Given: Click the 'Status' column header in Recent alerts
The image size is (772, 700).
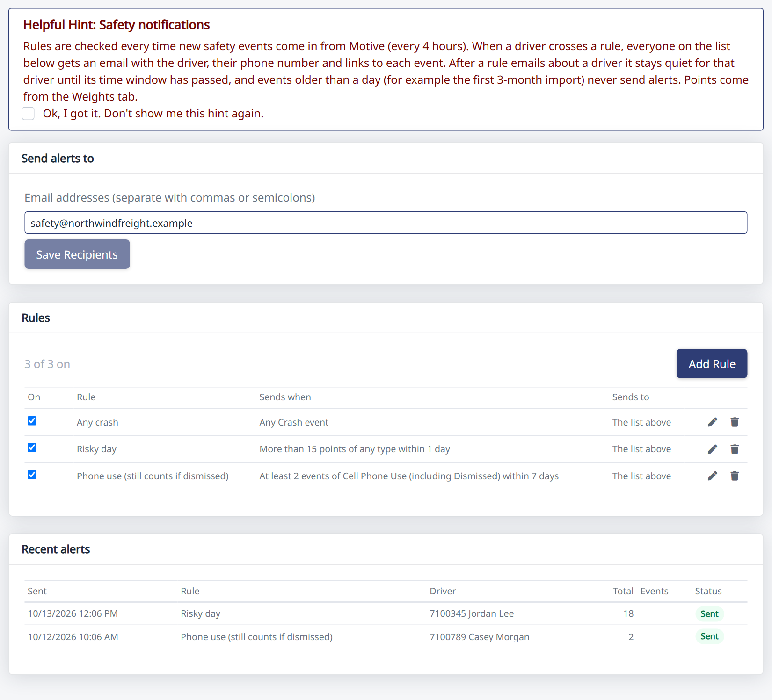Looking at the screenshot, I should coord(708,591).
